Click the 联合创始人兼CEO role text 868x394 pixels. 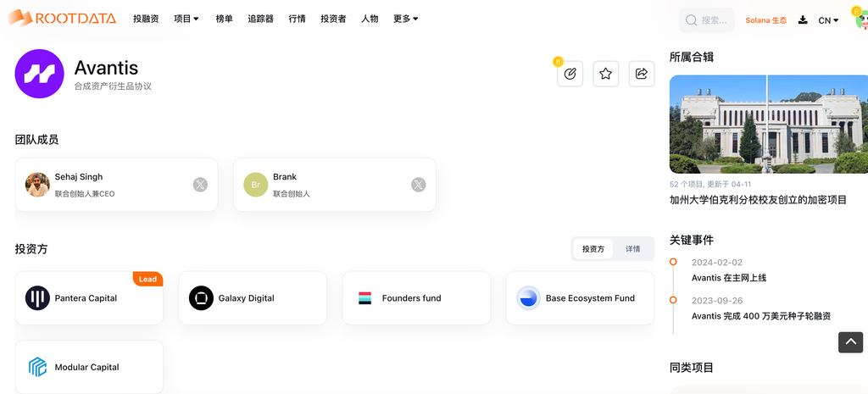tap(85, 194)
